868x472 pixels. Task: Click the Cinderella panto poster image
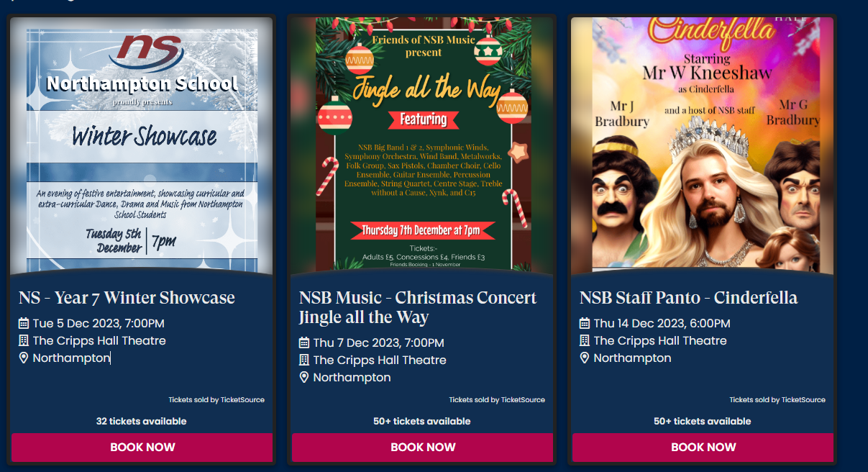(x=703, y=146)
